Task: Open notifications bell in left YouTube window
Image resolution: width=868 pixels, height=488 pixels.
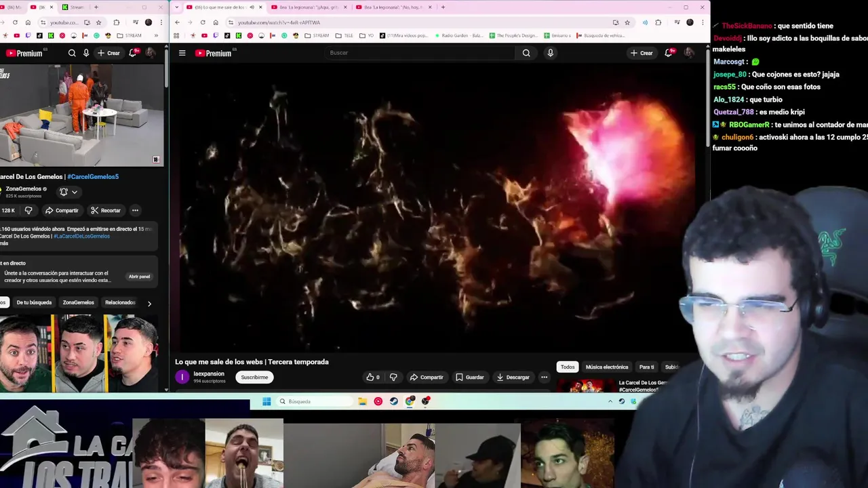Action: point(133,53)
